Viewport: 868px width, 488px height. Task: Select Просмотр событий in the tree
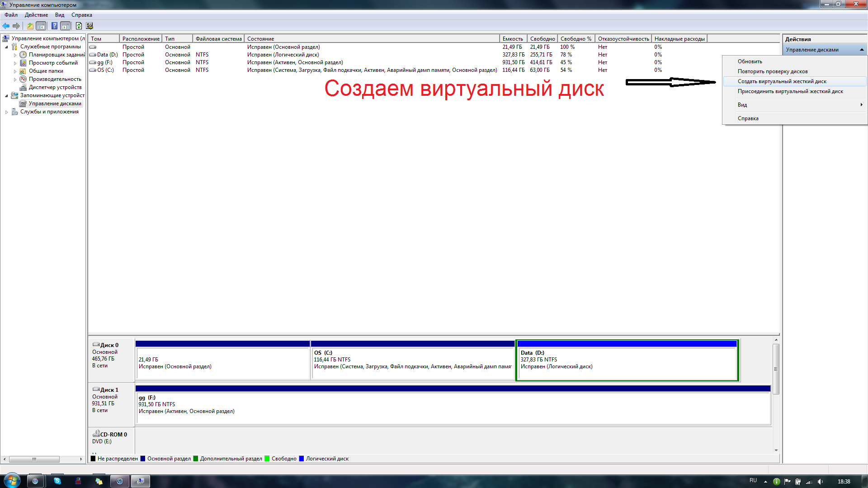tap(53, 63)
